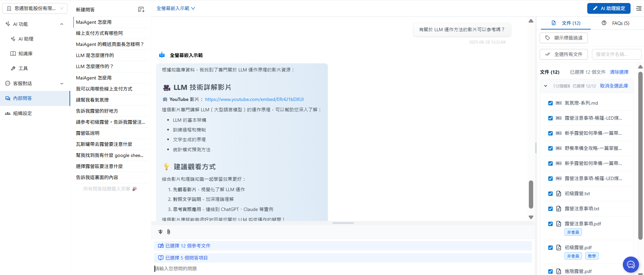Click the chat area vertical scrollbar thumb
The height and width of the screenshot is (275, 644).
pyautogui.click(x=531, y=195)
